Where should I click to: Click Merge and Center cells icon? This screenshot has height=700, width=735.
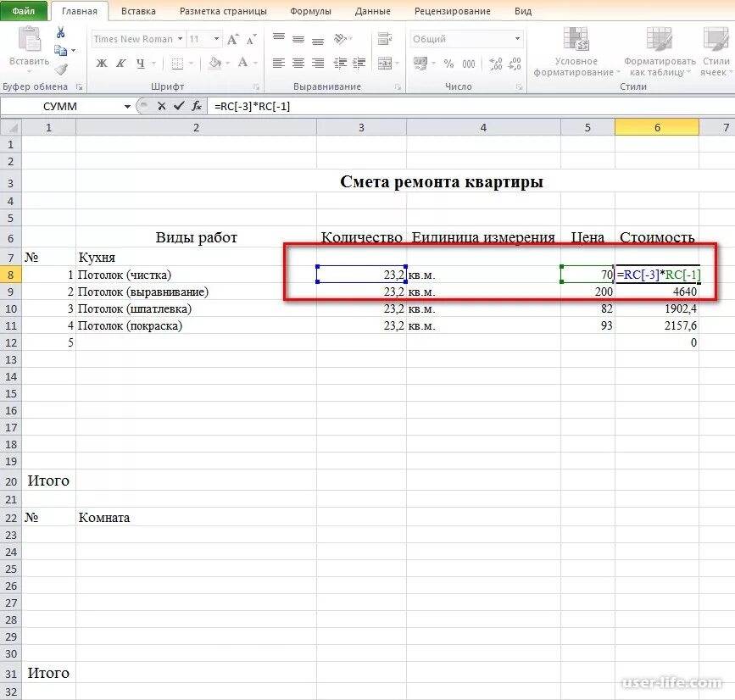click(x=385, y=63)
